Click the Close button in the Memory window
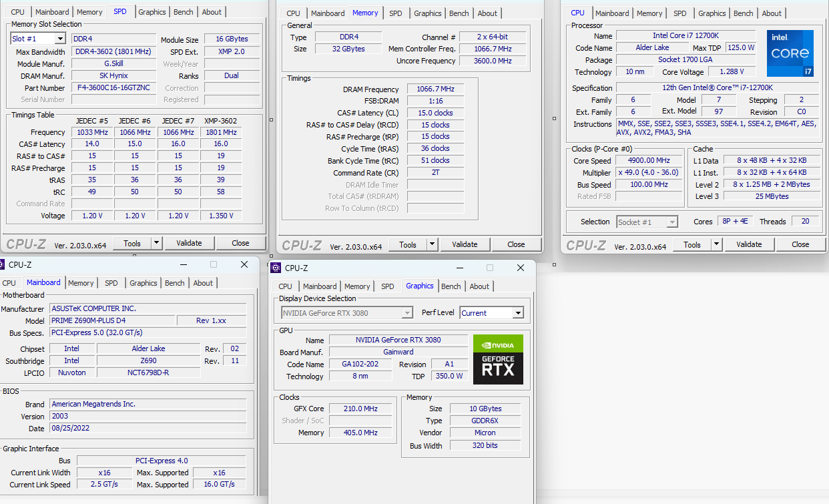This screenshot has height=504, width=829. pos(516,244)
